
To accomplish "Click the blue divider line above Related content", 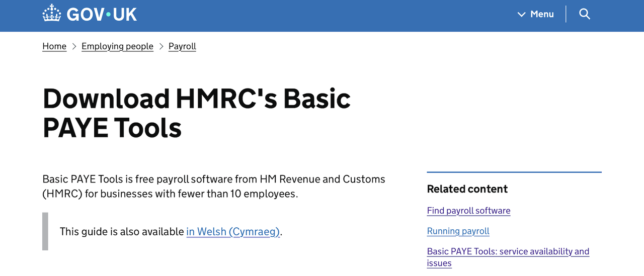I will coord(514,172).
